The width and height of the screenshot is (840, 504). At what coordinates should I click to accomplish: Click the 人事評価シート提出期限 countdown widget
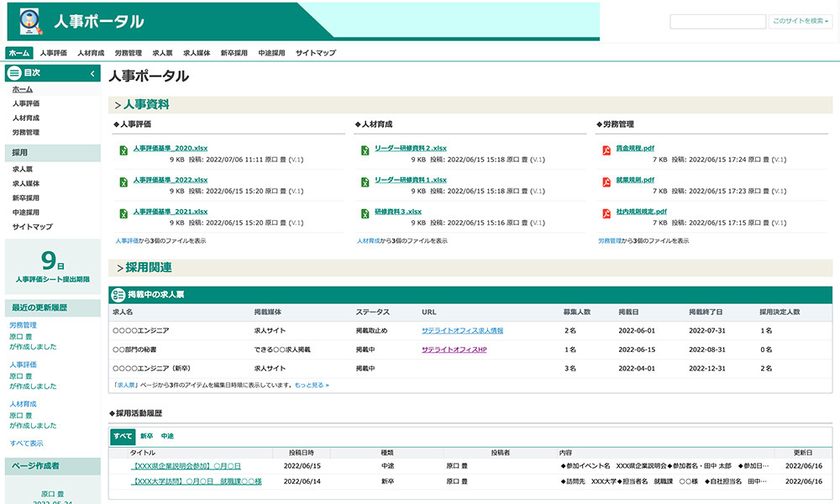point(52,267)
